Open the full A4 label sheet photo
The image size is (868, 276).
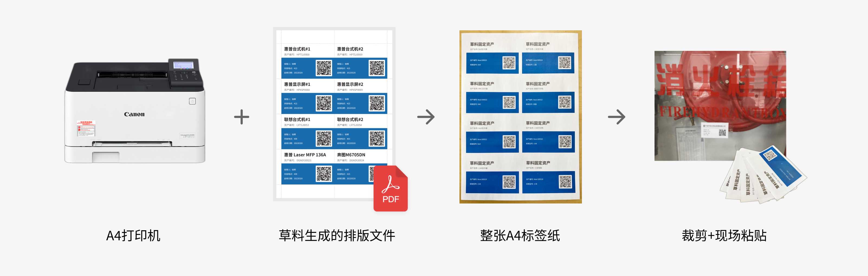(x=521, y=117)
